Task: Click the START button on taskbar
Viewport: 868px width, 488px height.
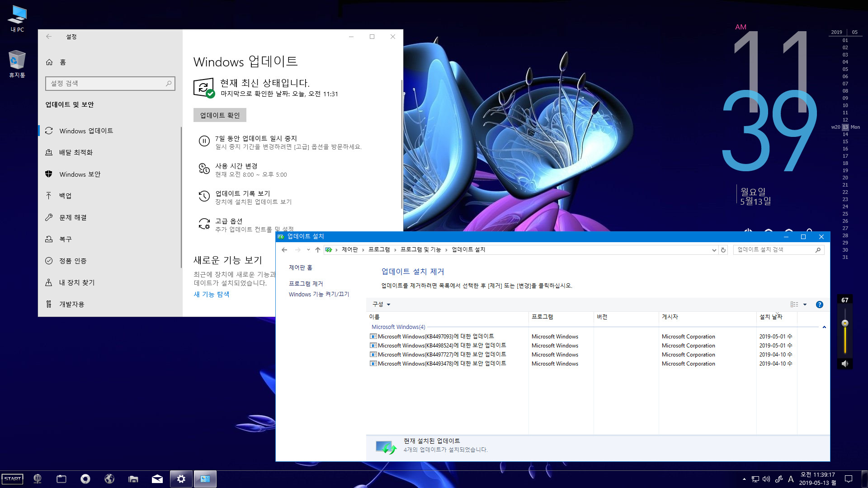Action: click(13, 479)
